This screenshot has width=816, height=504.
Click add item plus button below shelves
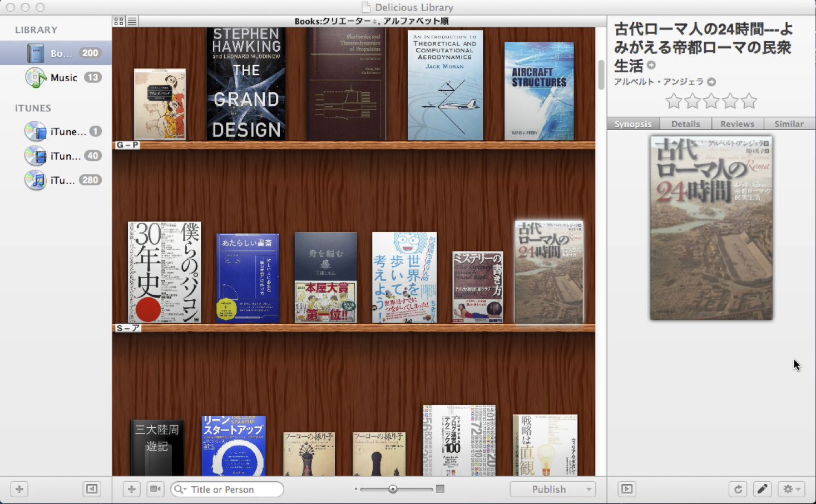pyautogui.click(x=132, y=489)
